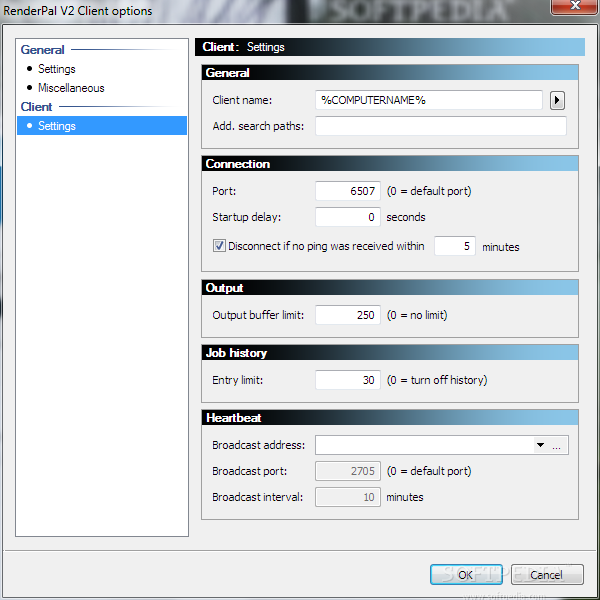Open the Broadcast address dropdown arrow
Image resolution: width=600 pixels, height=600 pixels.
540,445
